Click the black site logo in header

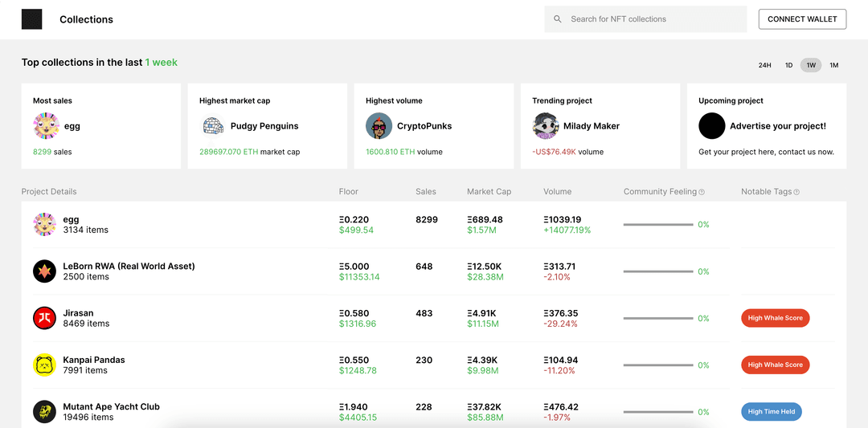pos(31,19)
